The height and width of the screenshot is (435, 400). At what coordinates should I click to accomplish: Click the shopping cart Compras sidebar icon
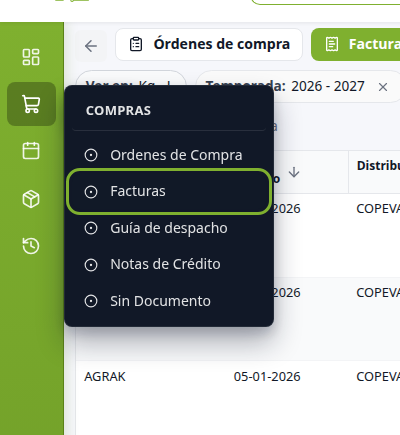31,104
